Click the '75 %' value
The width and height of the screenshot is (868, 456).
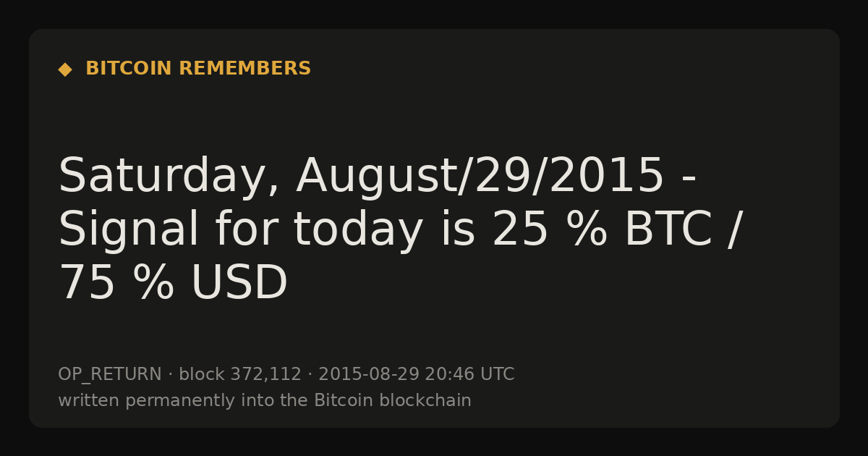pos(116,284)
